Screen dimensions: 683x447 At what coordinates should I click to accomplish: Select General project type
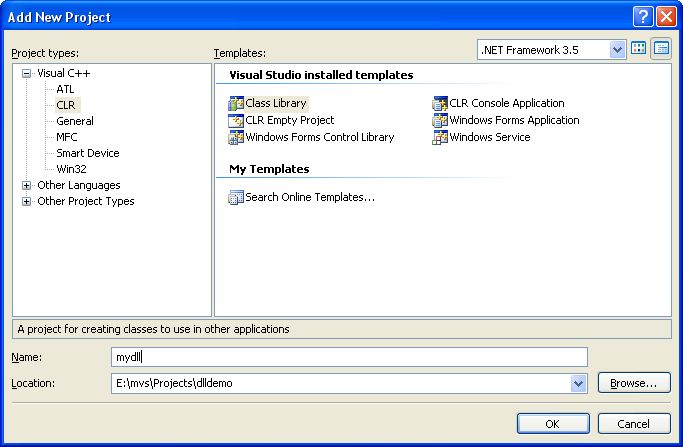click(75, 121)
